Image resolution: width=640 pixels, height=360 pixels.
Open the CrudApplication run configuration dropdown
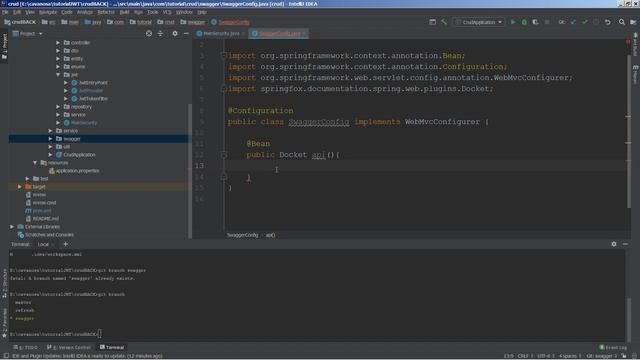pos(478,22)
